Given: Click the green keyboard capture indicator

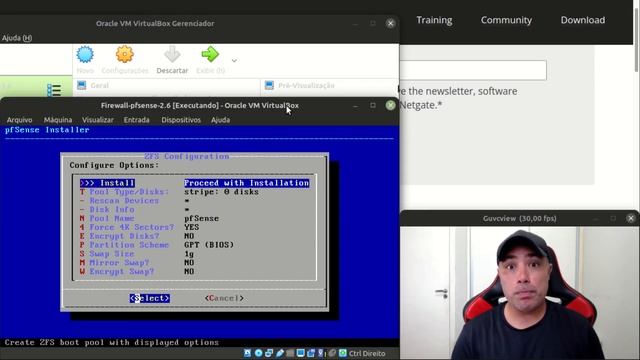Looking at the screenshot, I should (x=343, y=353).
